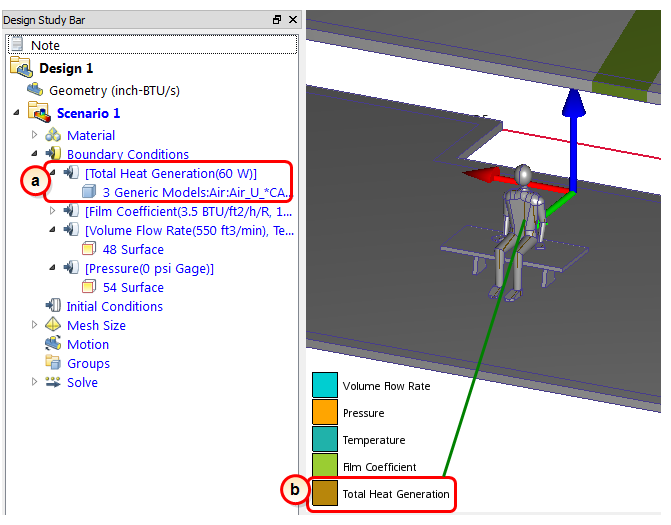This screenshot has height=525, width=671.
Task: Click the Film Coefficient legend label
Action: [x=379, y=467]
